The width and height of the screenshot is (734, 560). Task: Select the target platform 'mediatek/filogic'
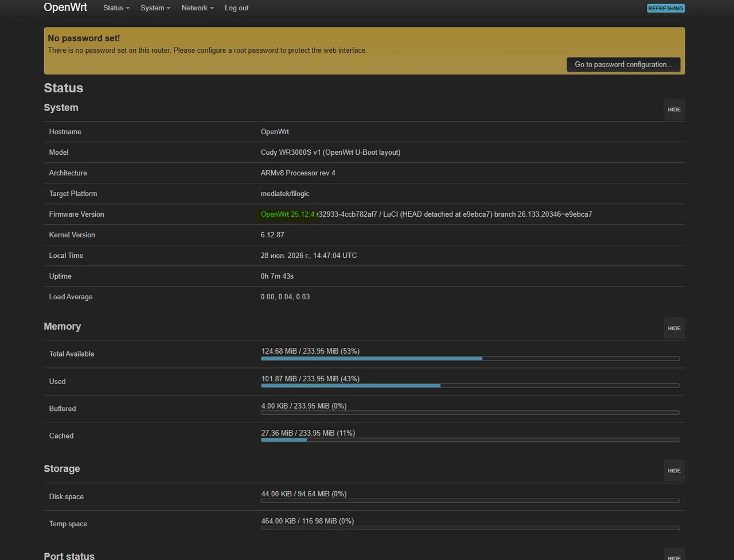[x=285, y=194]
